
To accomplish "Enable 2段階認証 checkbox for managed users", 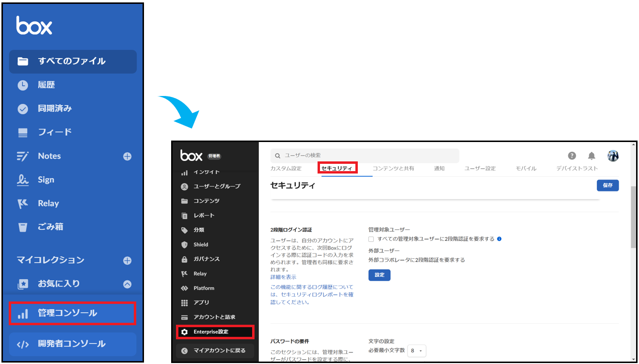I will [371, 239].
